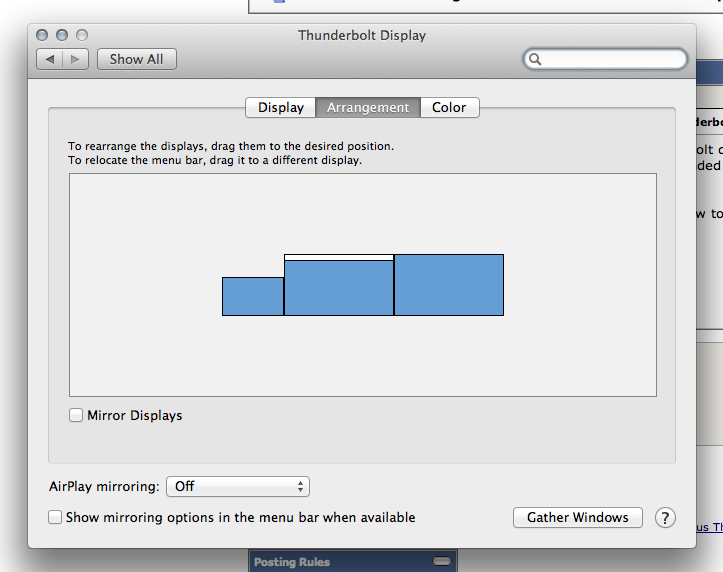Click the Posting Rules header behind window
Image resolution: width=723 pixels, height=572 pixels.
click(292, 562)
